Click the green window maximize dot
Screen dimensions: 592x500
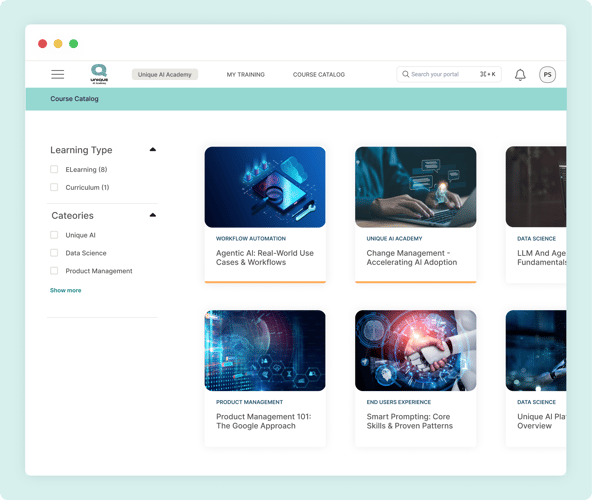(74, 44)
